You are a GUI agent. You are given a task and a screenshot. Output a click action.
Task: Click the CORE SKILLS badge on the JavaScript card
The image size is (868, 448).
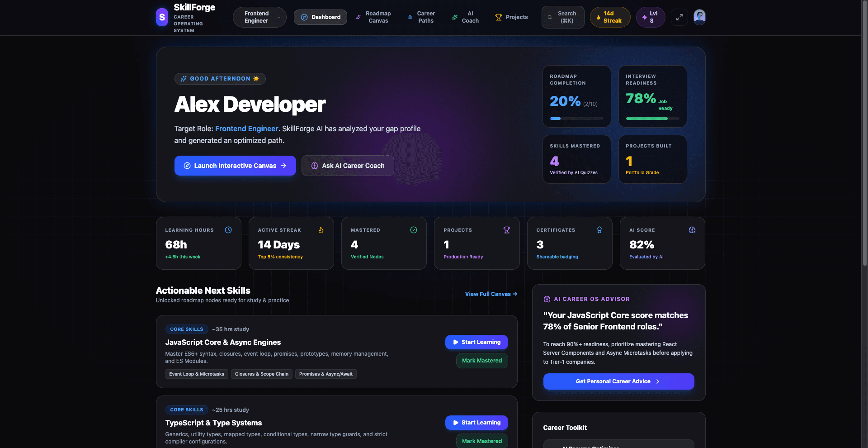tap(187, 329)
